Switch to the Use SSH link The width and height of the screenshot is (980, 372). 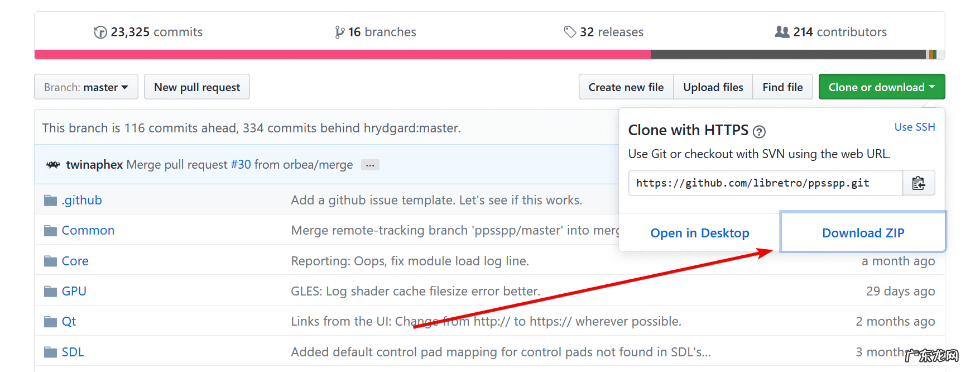(914, 127)
